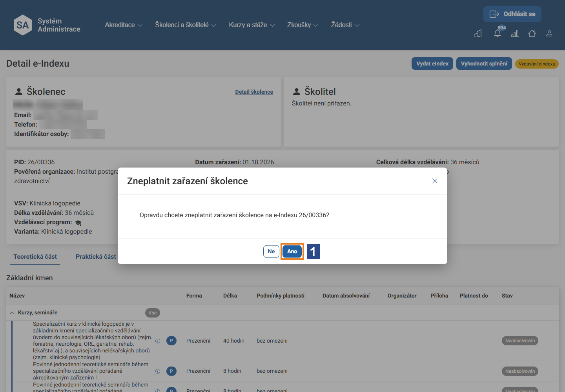Open the bar chart icon in header
The height and width of the screenshot is (392, 565).
515,34
